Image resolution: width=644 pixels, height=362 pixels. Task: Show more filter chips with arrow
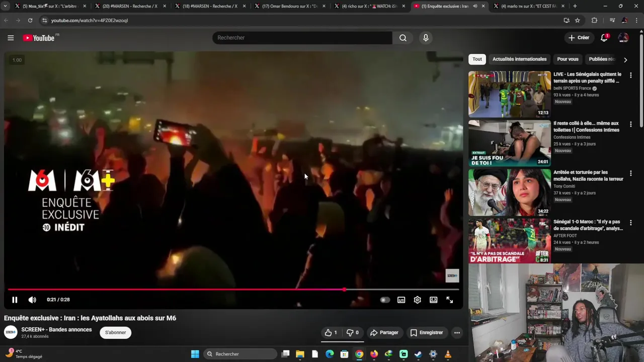click(x=625, y=59)
